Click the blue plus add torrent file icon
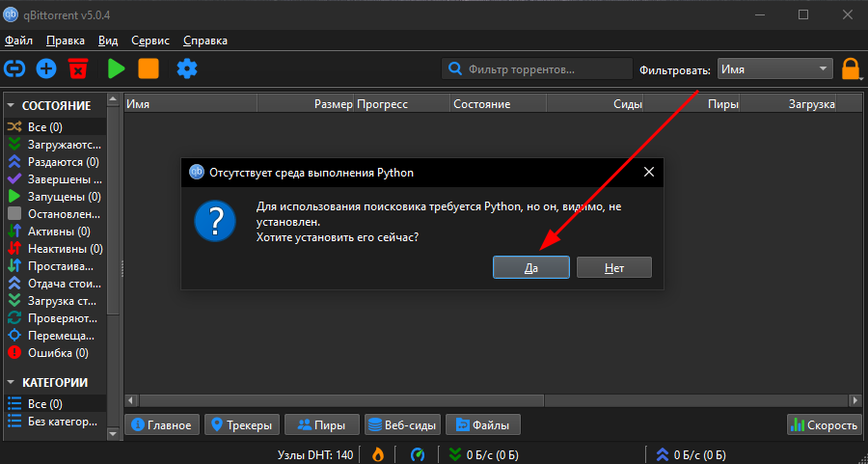The image size is (868, 464). 46,68
